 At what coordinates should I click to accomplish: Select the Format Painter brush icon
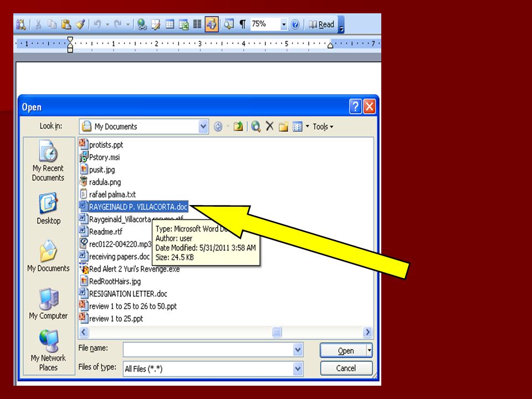[x=80, y=24]
